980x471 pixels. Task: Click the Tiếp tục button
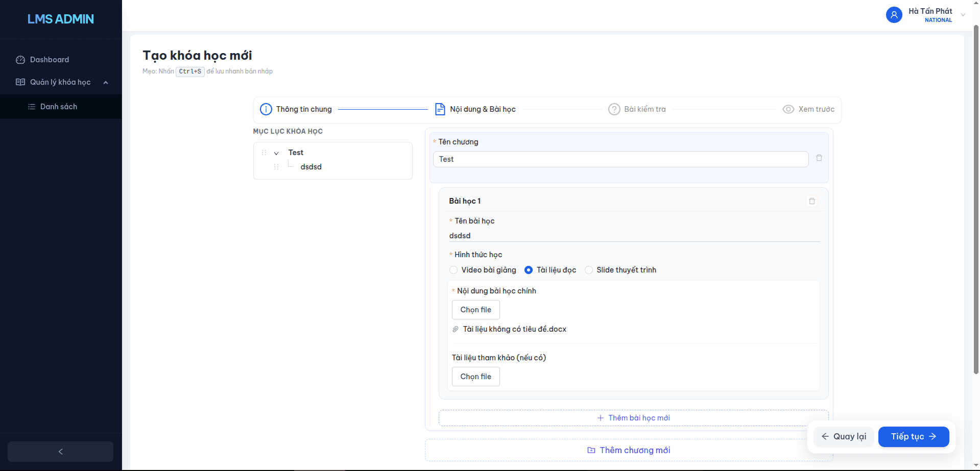coord(914,437)
